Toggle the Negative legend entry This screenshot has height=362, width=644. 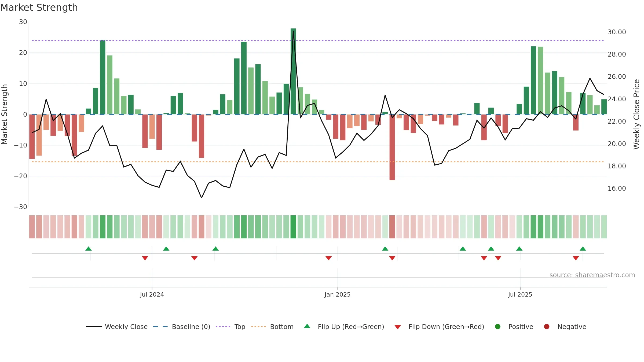tap(565, 327)
